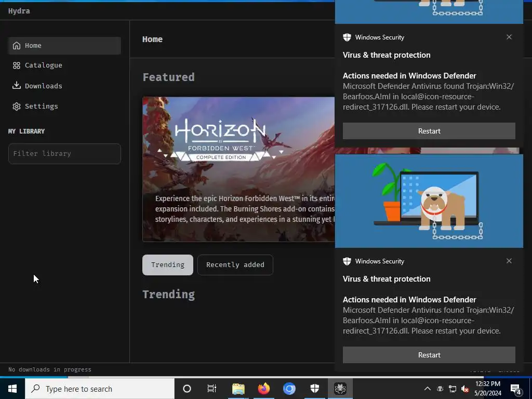Click the shield icon in upper notification header
This screenshot has width=532, height=399.
[347, 37]
